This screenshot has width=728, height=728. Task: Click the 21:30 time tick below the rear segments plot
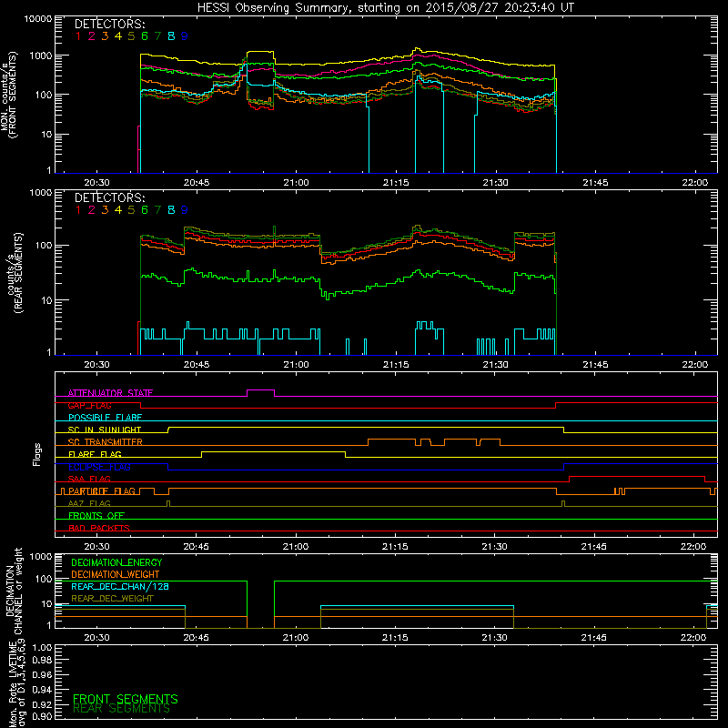[x=495, y=365]
